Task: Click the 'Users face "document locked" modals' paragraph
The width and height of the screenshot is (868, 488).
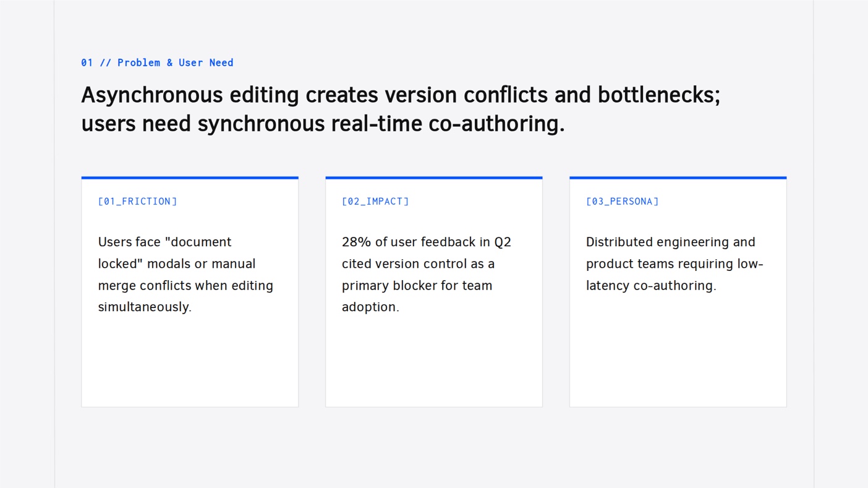Action: (185, 274)
